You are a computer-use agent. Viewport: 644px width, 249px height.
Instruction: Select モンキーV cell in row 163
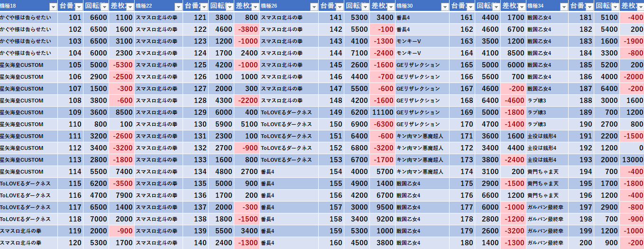[423, 41]
